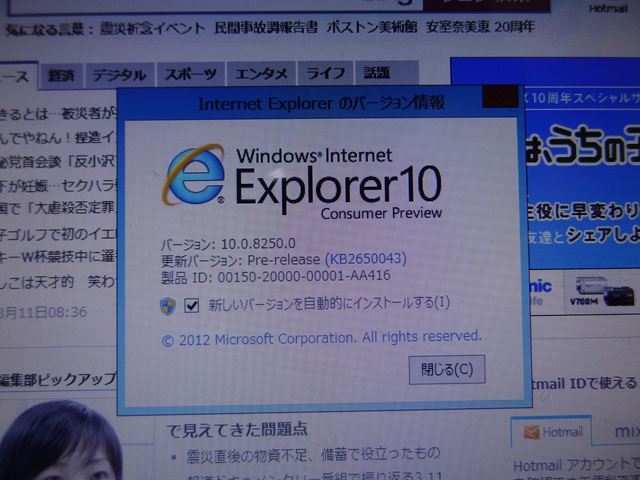Image resolution: width=640 pixels, height=480 pixels.
Task: Click the Hotmail envelope icon
Action: pos(531,432)
